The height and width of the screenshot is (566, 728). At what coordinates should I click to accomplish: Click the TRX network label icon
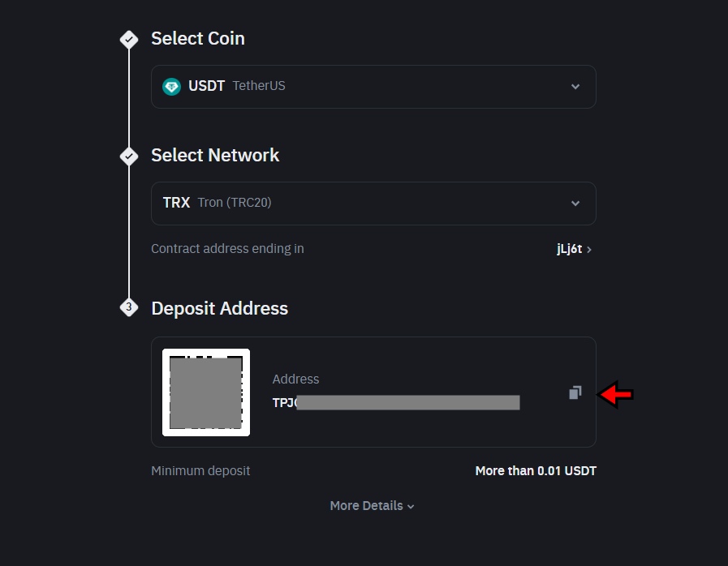[x=176, y=202]
